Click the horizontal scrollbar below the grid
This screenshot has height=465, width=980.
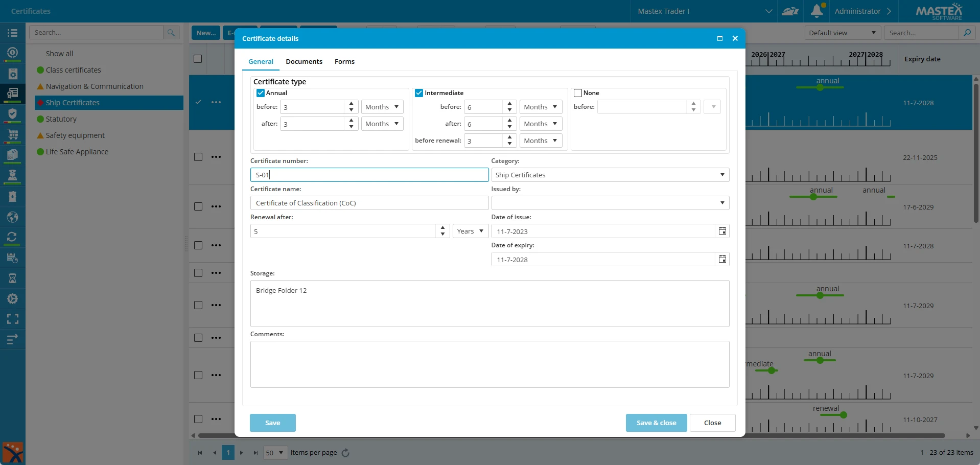point(571,436)
